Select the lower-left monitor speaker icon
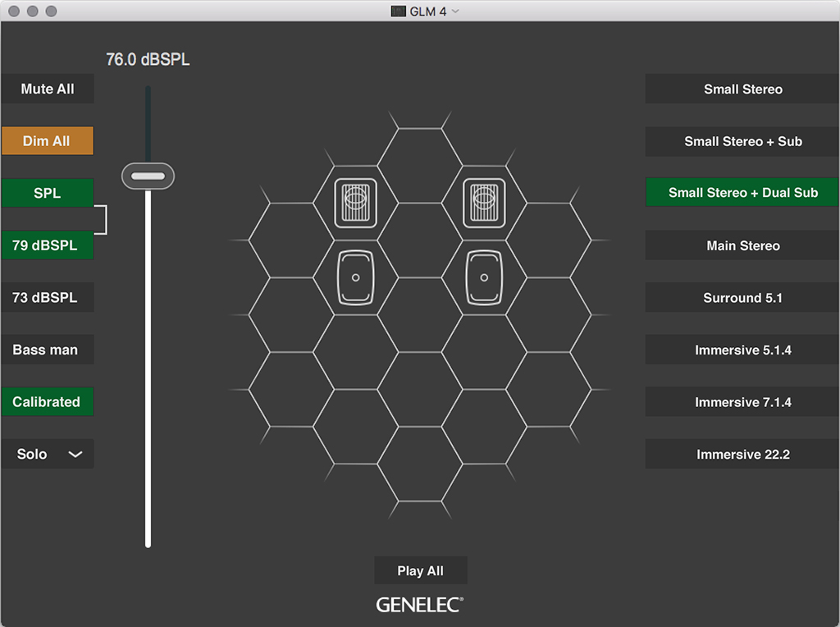The width and height of the screenshot is (840, 627). tap(355, 278)
